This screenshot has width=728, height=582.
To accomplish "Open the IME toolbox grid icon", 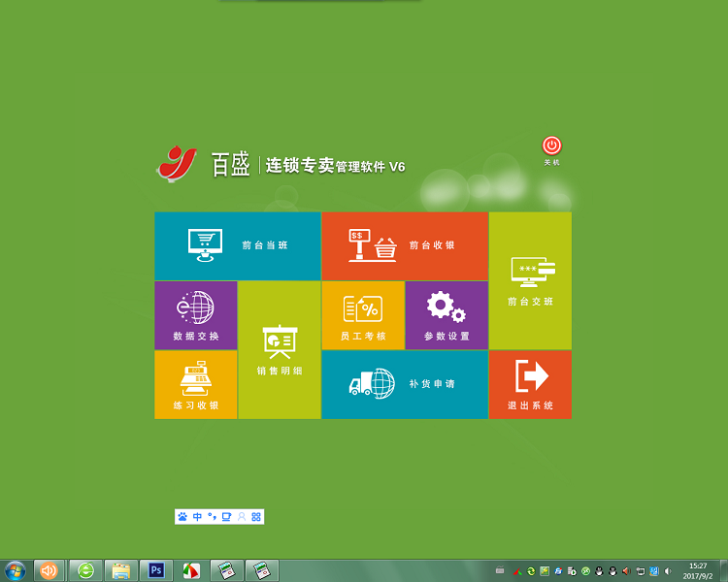I will point(256,517).
